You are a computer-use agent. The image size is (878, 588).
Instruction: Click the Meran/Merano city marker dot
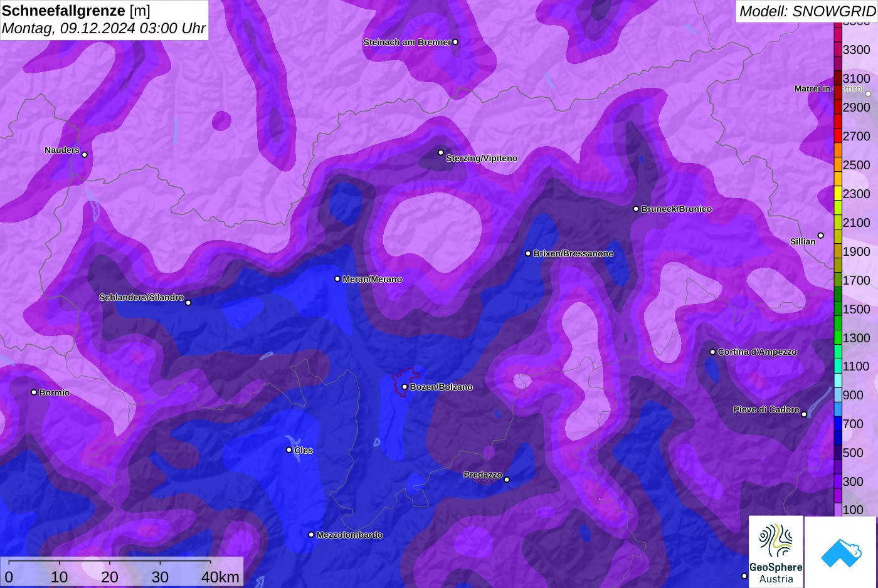coord(337,279)
